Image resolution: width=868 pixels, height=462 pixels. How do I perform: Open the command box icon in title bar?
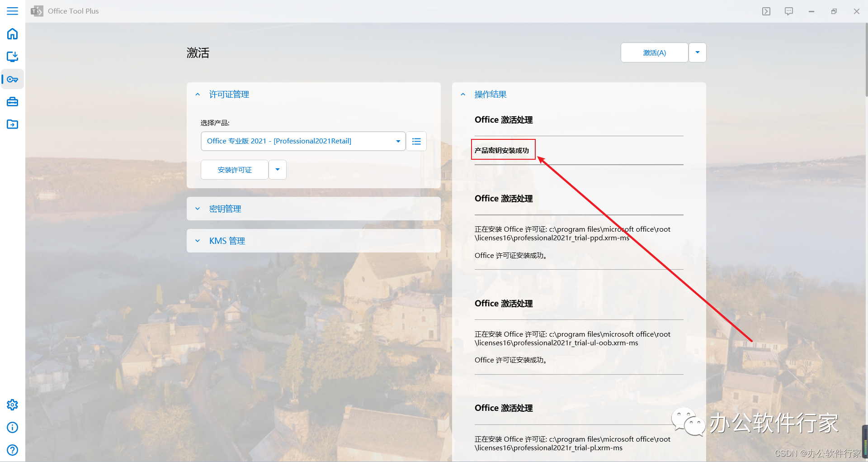tap(766, 11)
